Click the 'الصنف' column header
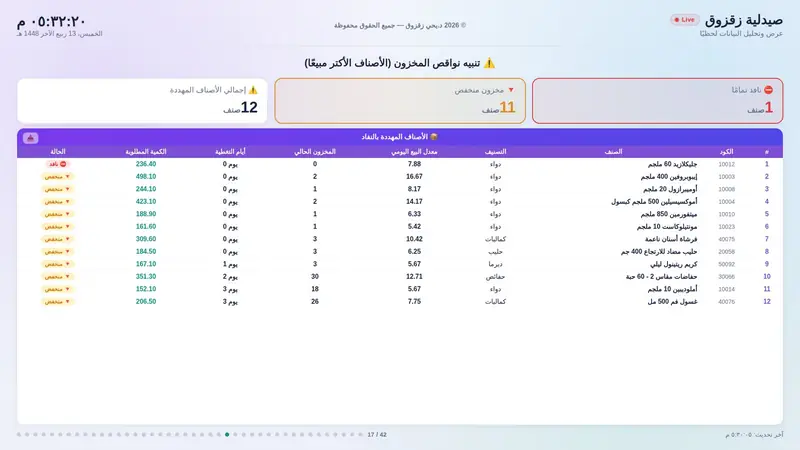Image resolution: width=800 pixels, height=450 pixels. 613,152
